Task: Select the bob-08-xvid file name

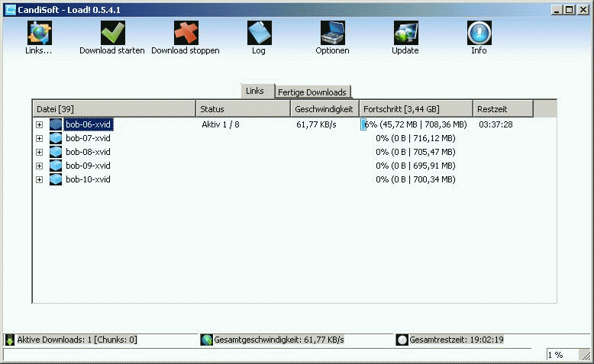Action: tap(89, 152)
